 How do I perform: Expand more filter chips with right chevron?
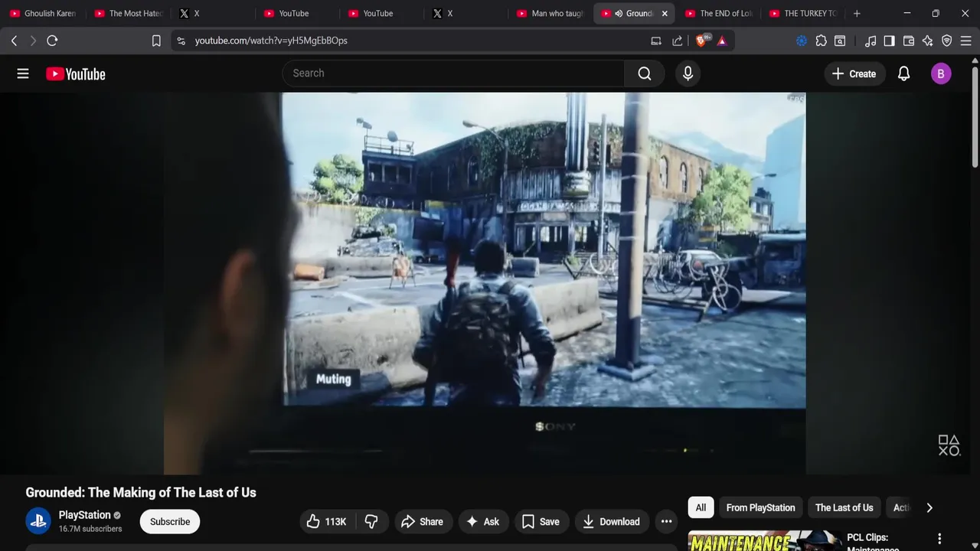point(929,507)
